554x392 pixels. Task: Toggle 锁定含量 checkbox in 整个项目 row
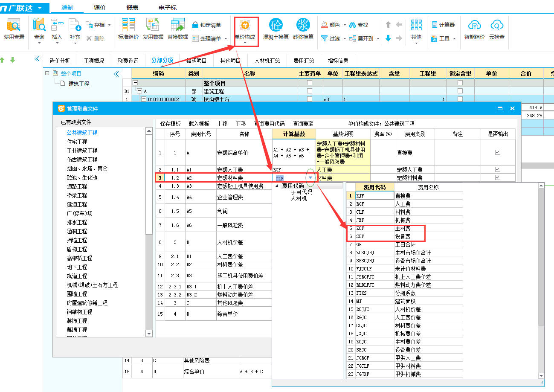(460, 83)
